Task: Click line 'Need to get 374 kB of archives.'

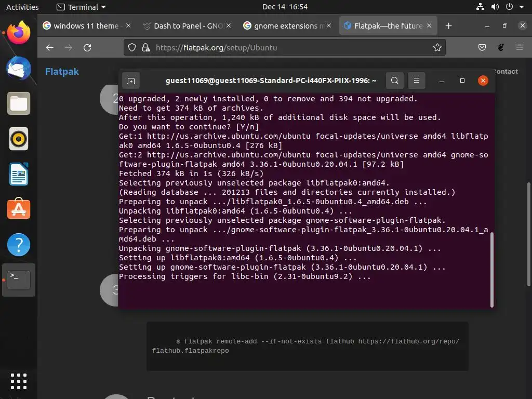Action: coord(191,108)
